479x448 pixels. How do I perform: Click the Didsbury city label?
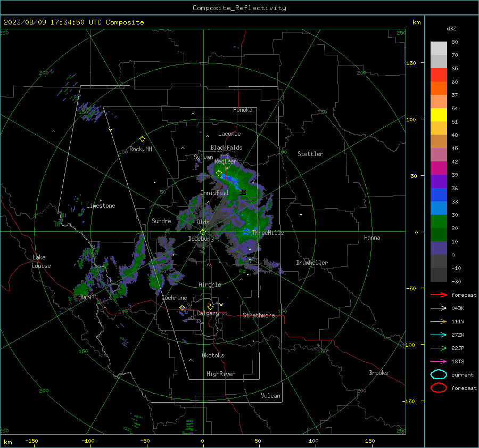201,239
